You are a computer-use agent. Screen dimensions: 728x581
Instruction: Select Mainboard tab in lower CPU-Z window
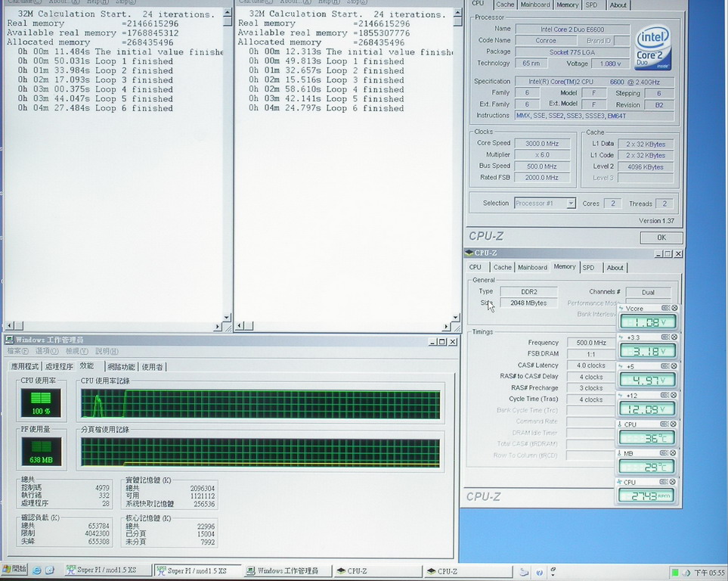click(x=532, y=267)
